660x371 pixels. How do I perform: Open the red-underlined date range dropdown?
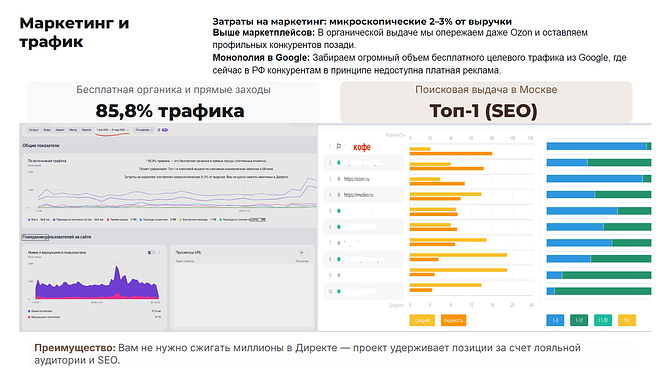112,130
